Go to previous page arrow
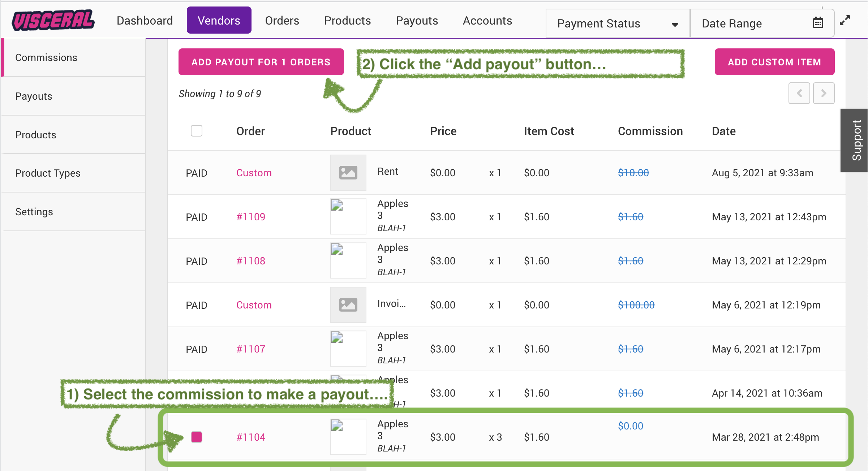868x471 pixels. 799,93
